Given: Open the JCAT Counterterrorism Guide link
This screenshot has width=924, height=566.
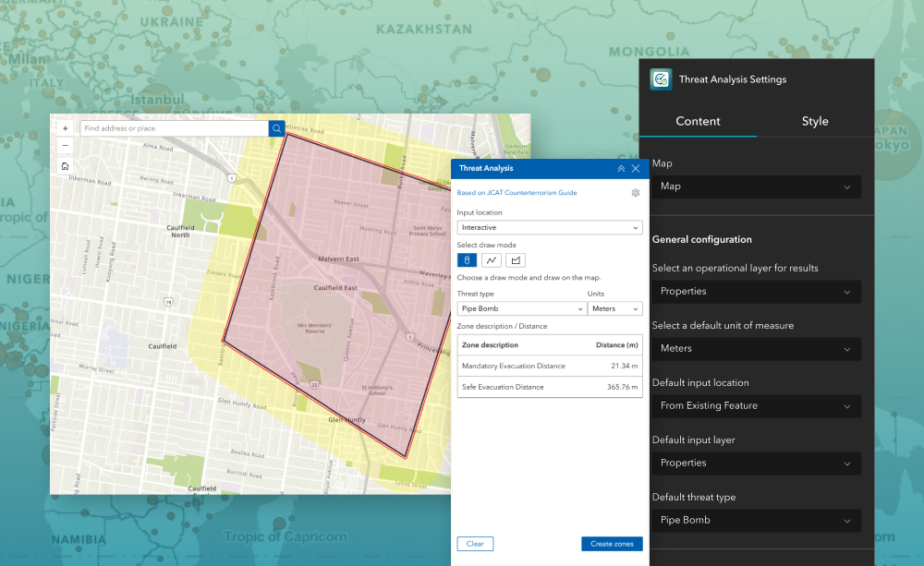Looking at the screenshot, I should click(x=517, y=193).
